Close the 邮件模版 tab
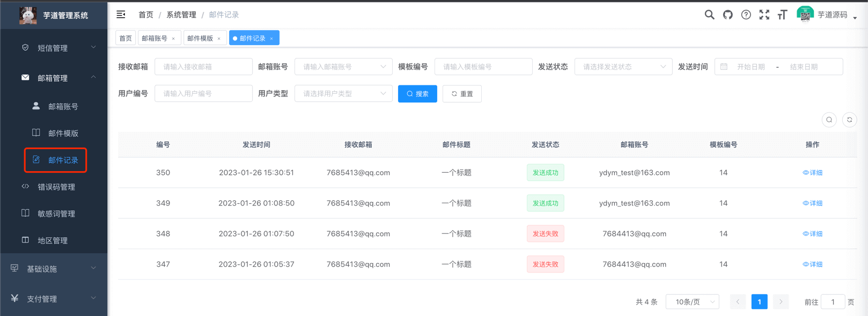Image resolution: width=868 pixels, height=316 pixels. 219,39
